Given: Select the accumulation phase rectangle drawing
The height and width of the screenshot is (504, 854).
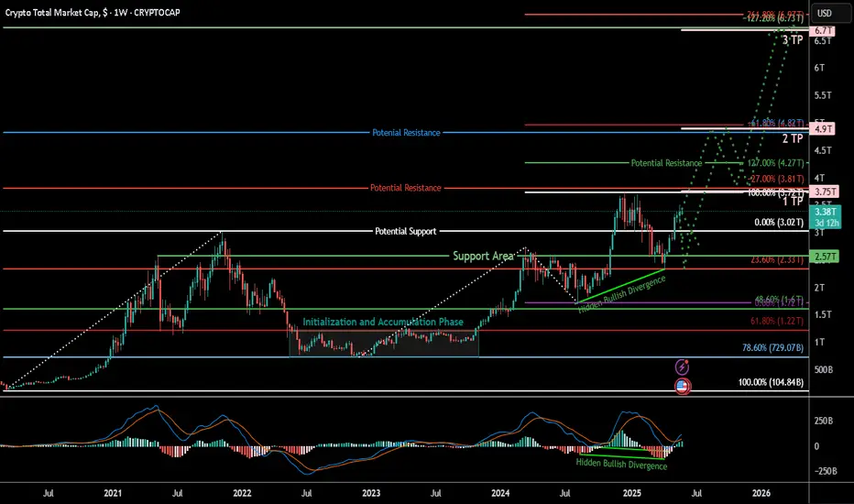Looking at the screenshot, I should 384,344.
